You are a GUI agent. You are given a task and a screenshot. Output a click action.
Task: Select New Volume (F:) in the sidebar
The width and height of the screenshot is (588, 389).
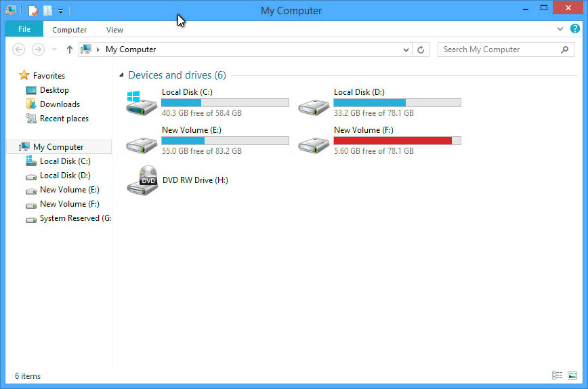point(69,204)
